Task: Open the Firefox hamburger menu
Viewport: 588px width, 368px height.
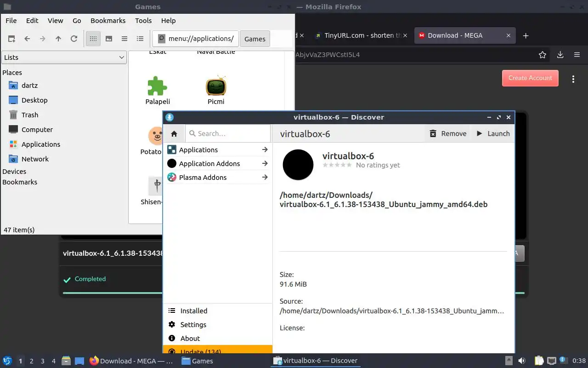Action: coord(577,55)
